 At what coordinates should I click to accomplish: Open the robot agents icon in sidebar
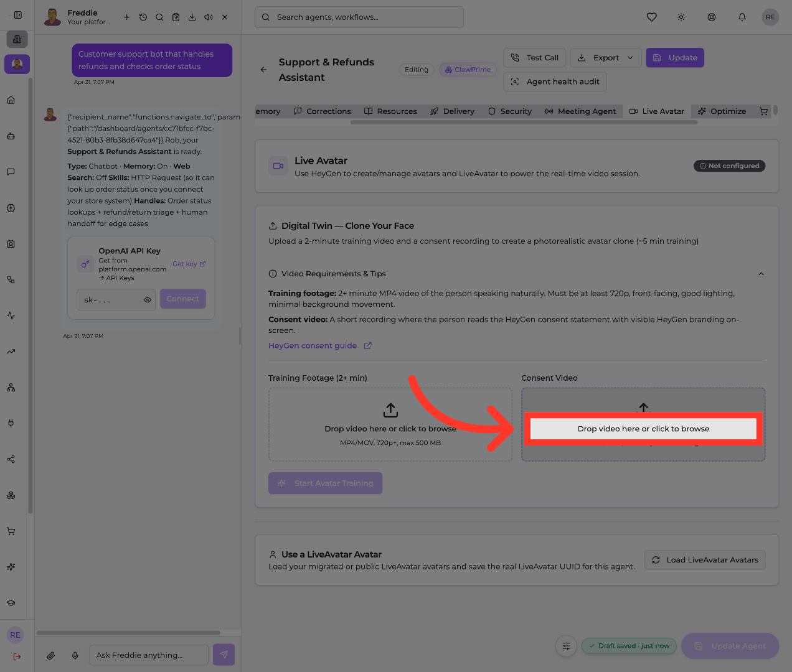point(11,136)
